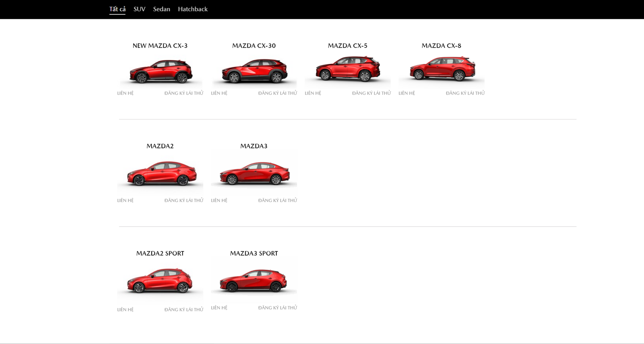
Task: Switch to the Sedan tab
Action: [161, 9]
